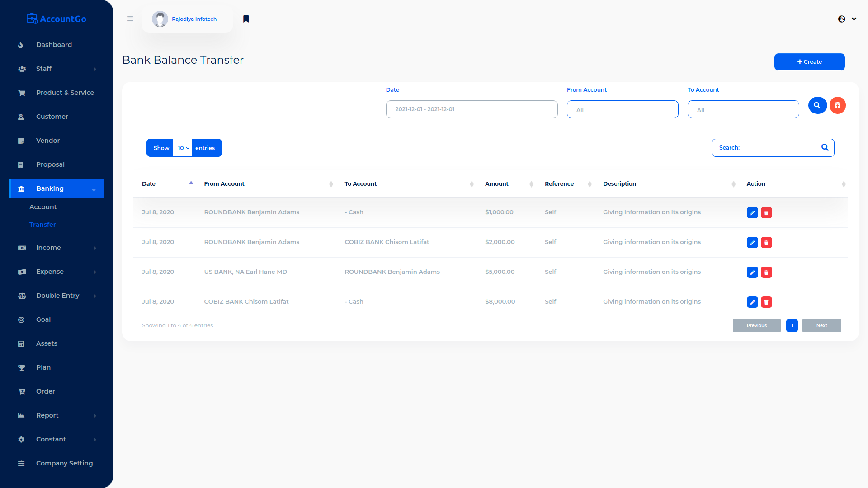Edit the $2,000.00 transfer row
Viewport: 868px width, 488px height.
coord(752,242)
